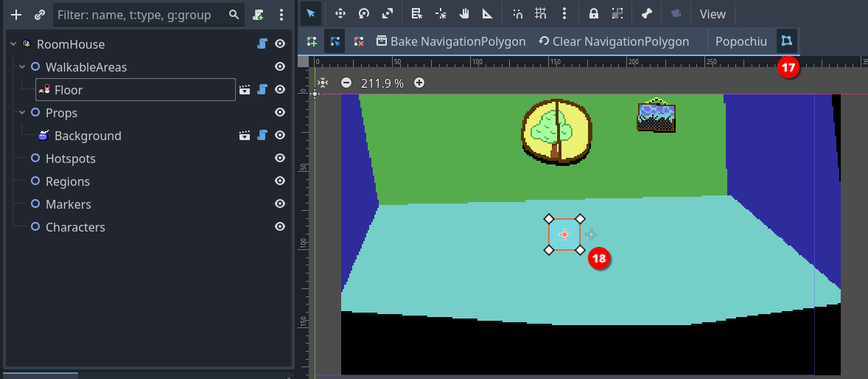Open Background's scene in editor icon
Image resolution: width=868 pixels, height=379 pixels.
245,135
